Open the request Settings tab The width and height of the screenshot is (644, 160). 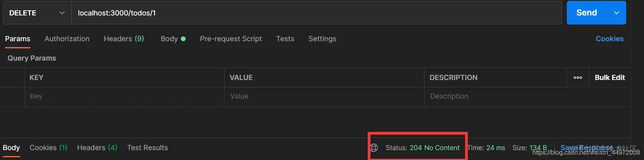[322, 39]
